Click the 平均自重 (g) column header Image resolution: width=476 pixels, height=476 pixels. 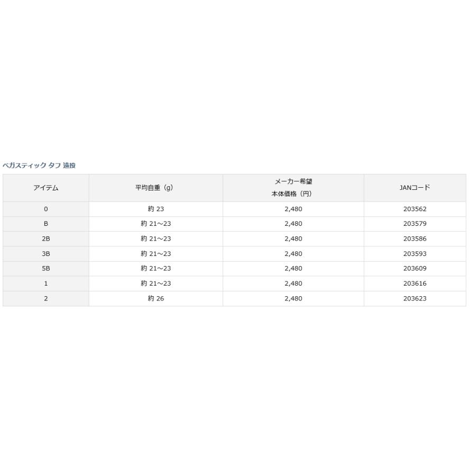pos(155,188)
